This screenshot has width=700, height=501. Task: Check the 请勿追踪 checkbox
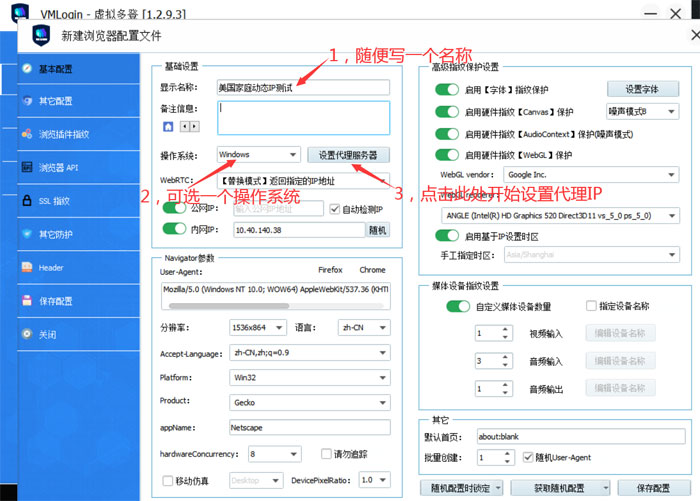tap(326, 454)
